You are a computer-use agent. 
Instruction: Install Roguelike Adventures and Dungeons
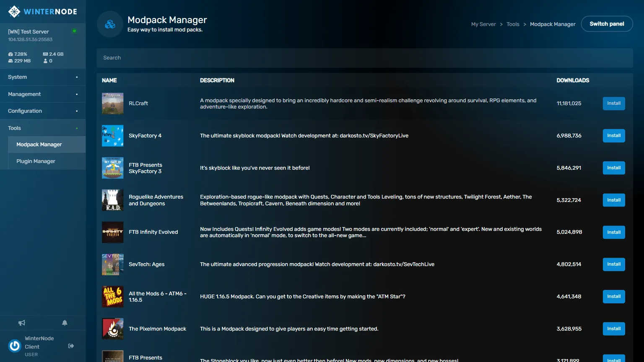[614, 200]
